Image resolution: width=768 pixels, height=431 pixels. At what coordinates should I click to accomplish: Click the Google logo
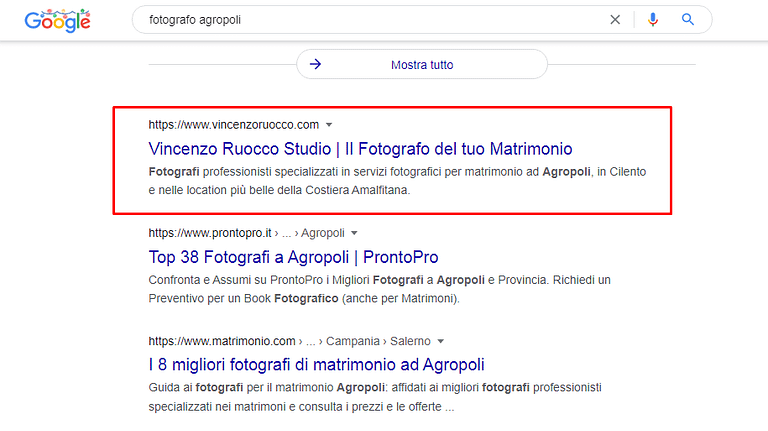57,21
